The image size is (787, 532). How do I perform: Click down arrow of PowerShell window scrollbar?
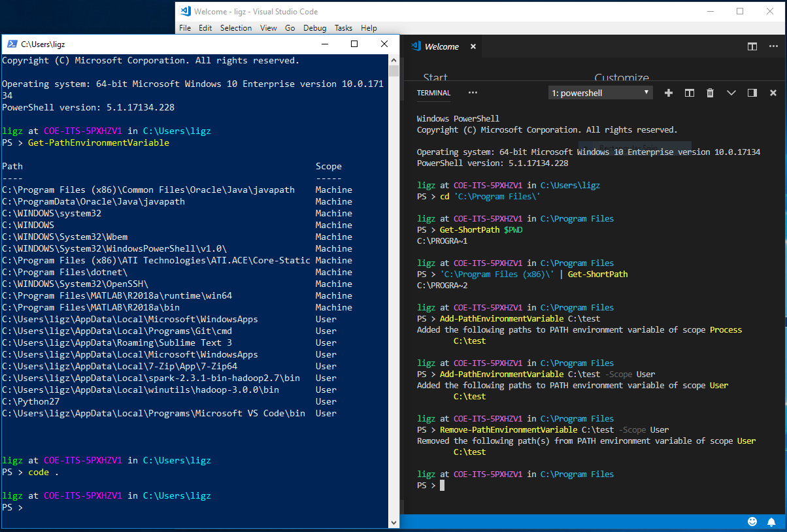point(393,522)
